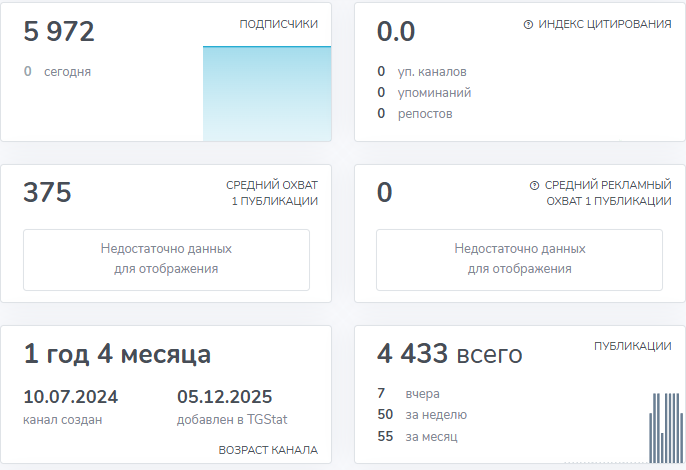Click the ПУБЛИКАЦИИ card heading
Image resolution: width=686 pixels, height=470 pixels.
pos(632,346)
